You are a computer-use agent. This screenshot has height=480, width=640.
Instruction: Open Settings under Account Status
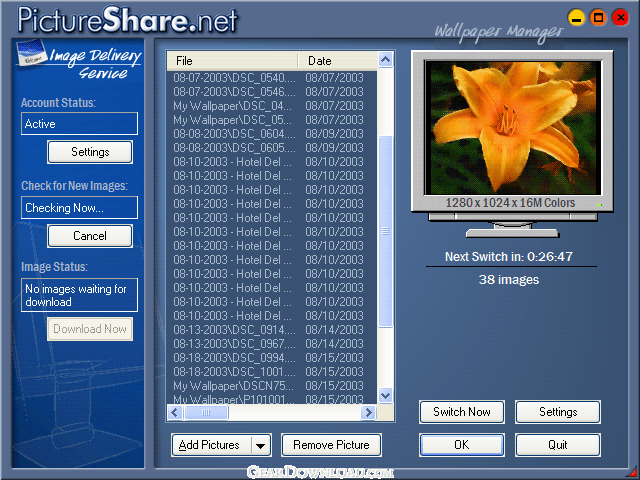click(90, 152)
